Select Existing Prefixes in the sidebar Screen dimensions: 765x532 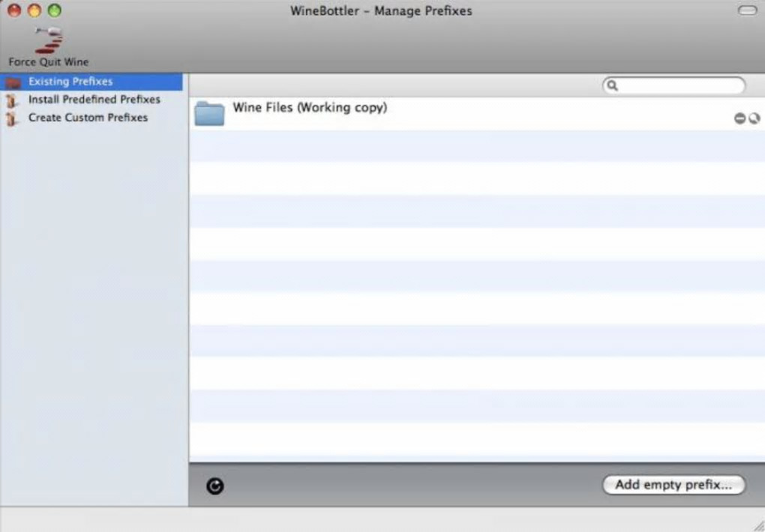(91, 82)
